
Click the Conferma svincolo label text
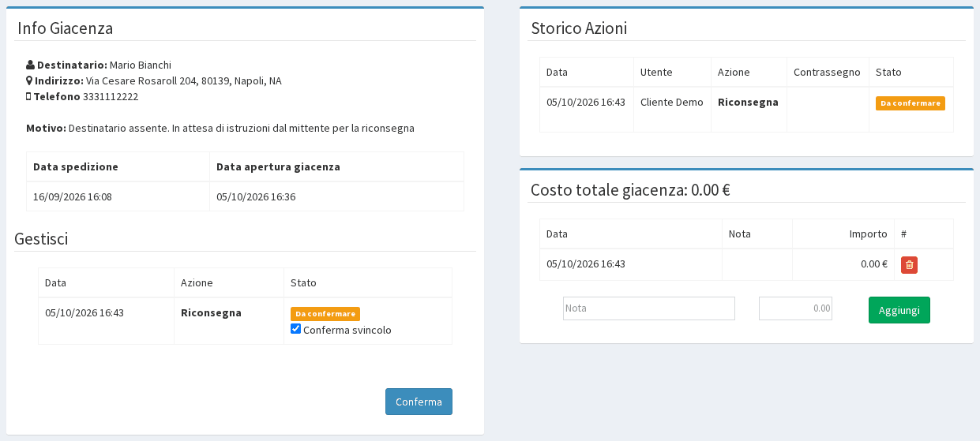[x=347, y=330]
